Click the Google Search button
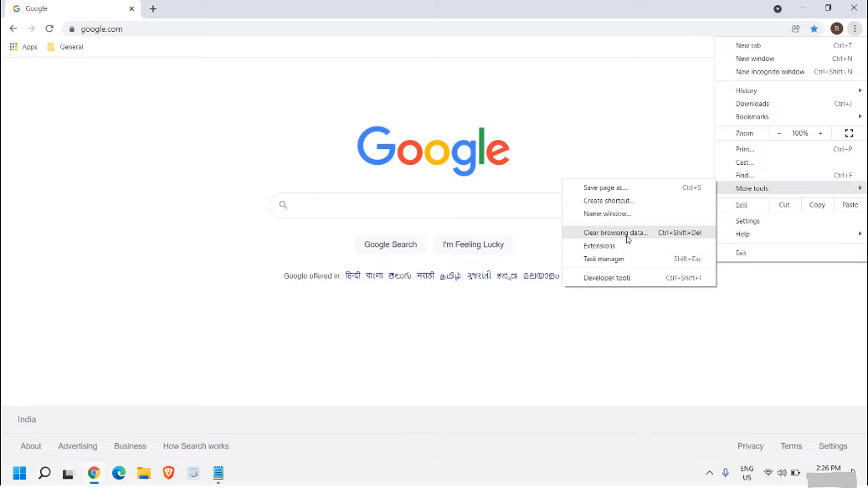Viewport: 868px width, 488px height. coord(390,244)
